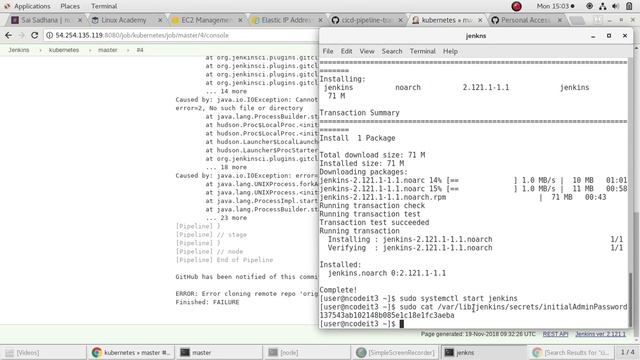Image resolution: width=640 pixels, height=360 pixels.
Task: Click the Applications menu foot icon
Action: coord(7,6)
